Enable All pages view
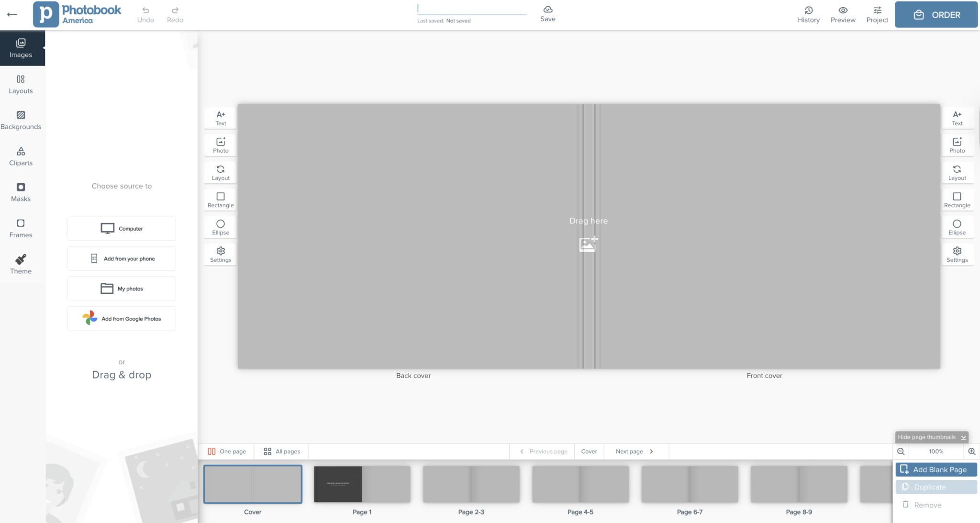The image size is (980, 523). pyautogui.click(x=281, y=451)
